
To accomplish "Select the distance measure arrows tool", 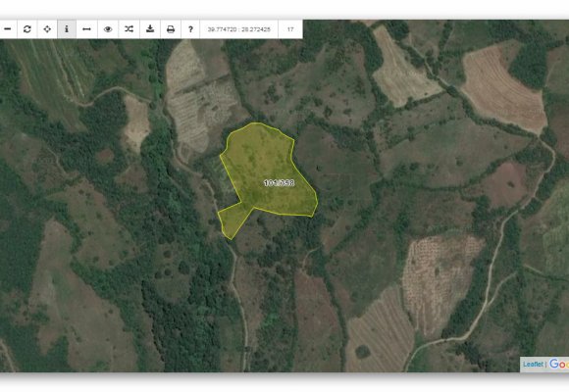I will (x=86, y=29).
